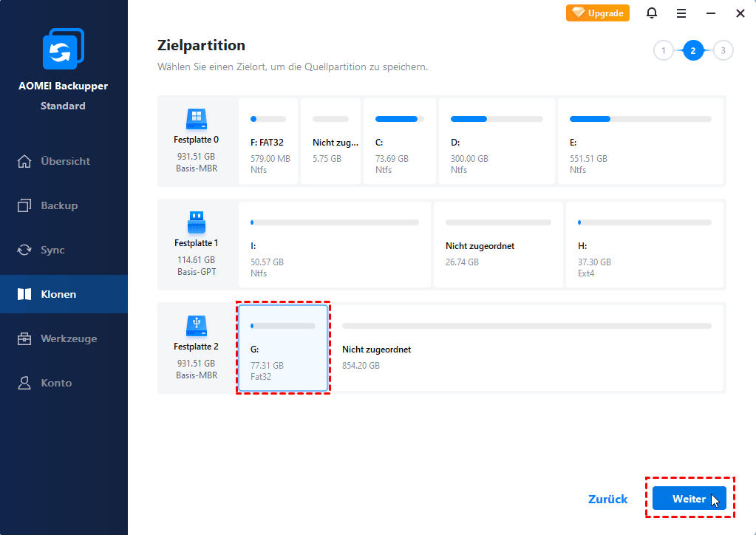Click the Werkzeuge toolbox icon
The image size is (756, 535).
click(24, 339)
